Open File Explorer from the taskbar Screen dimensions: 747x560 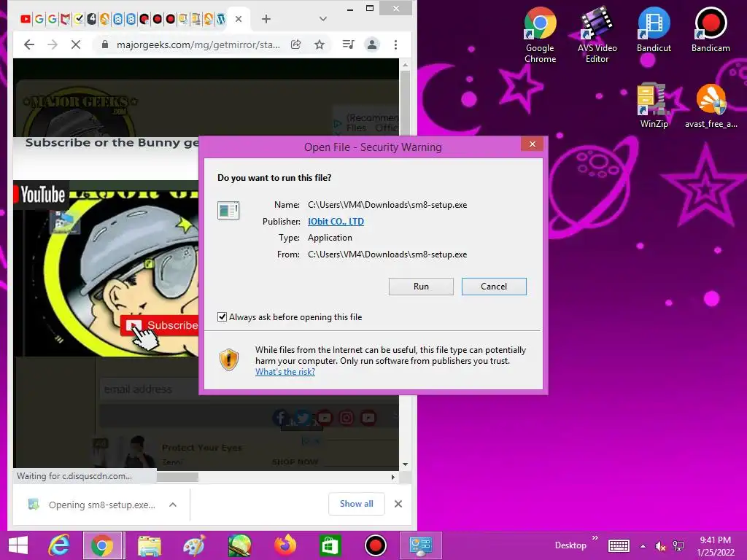pyautogui.click(x=149, y=545)
